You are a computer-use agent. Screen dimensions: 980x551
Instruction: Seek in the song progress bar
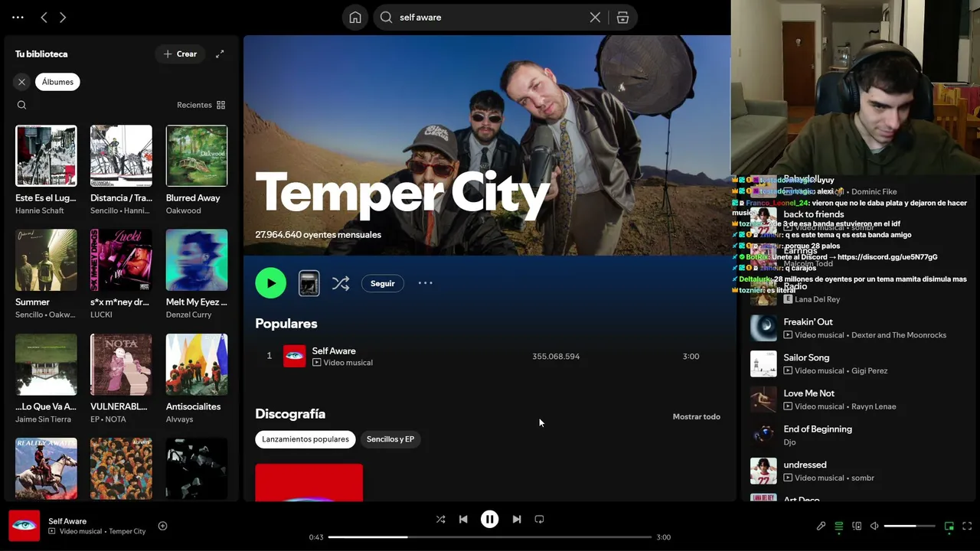pyautogui.click(x=490, y=537)
